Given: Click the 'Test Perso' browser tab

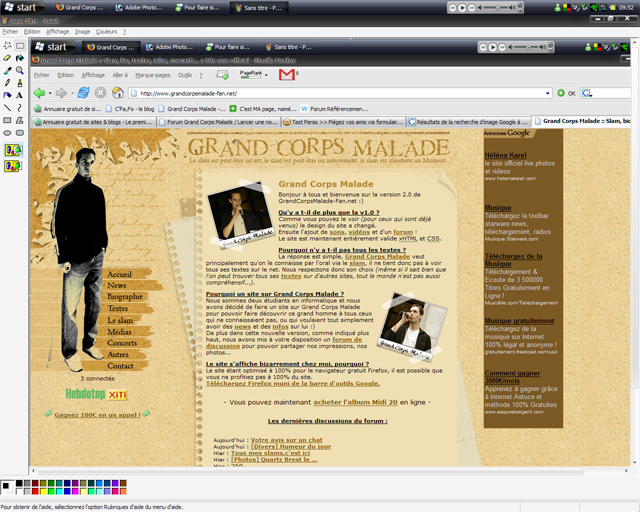Looking at the screenshot, I should [343, 122].
